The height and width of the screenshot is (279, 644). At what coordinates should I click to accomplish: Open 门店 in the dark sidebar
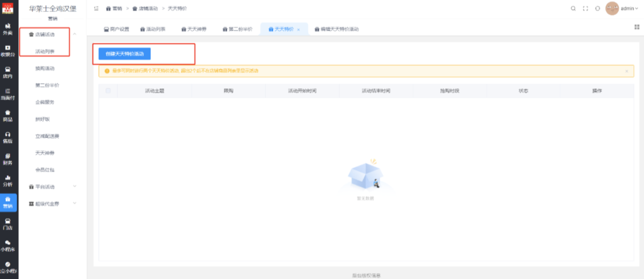pos(8,224)
